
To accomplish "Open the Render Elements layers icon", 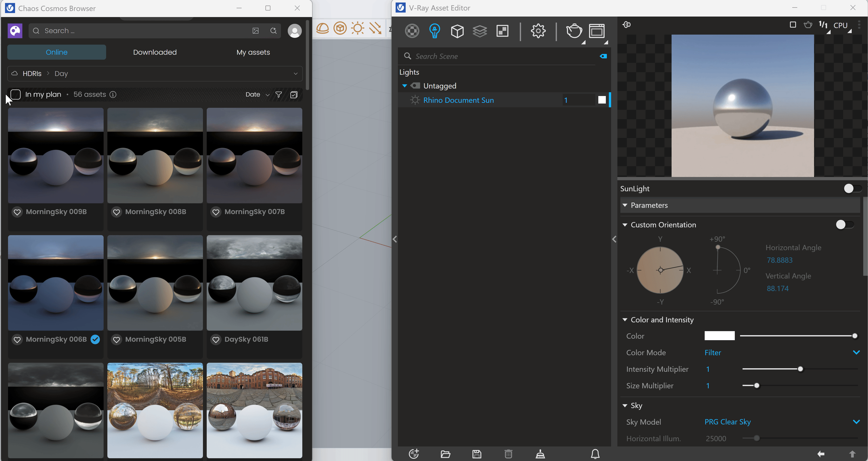I will click(x=480, y=31).
